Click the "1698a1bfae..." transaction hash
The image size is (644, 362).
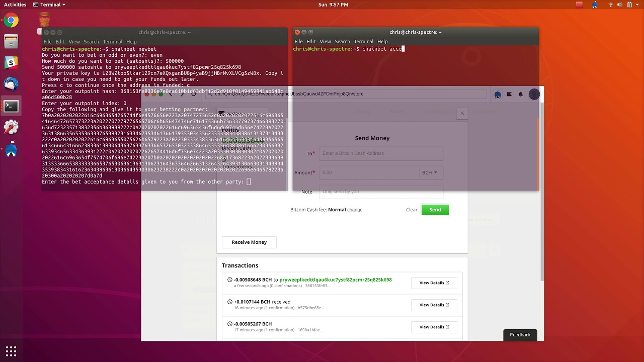310,330
